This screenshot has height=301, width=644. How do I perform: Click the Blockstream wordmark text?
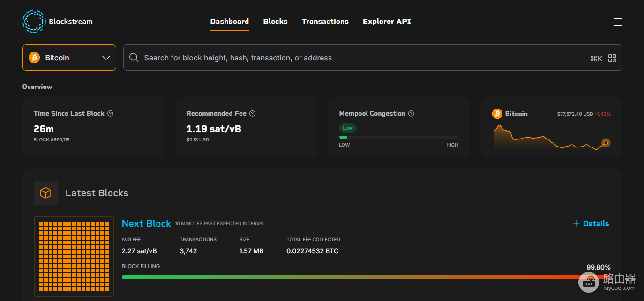pos(71,22)
